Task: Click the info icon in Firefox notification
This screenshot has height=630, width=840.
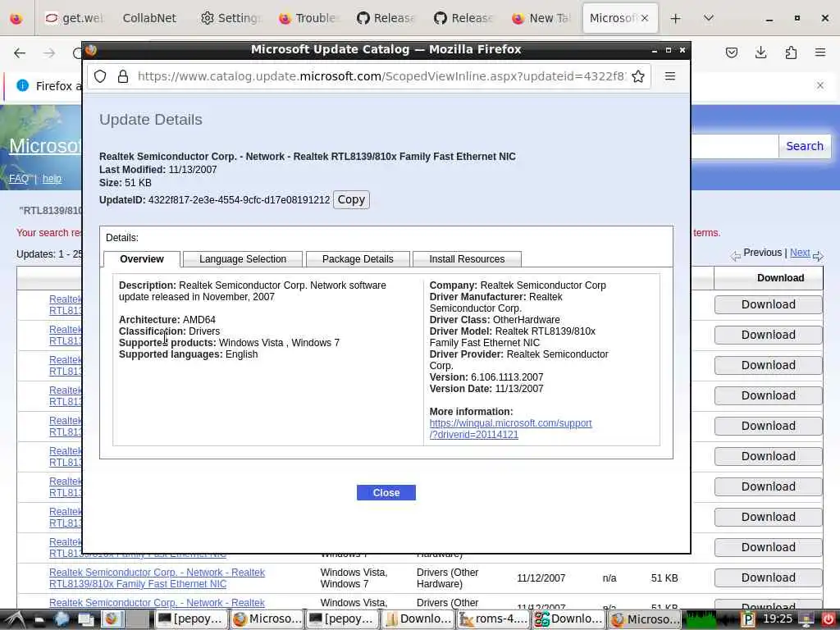Action: coord(22,85)
